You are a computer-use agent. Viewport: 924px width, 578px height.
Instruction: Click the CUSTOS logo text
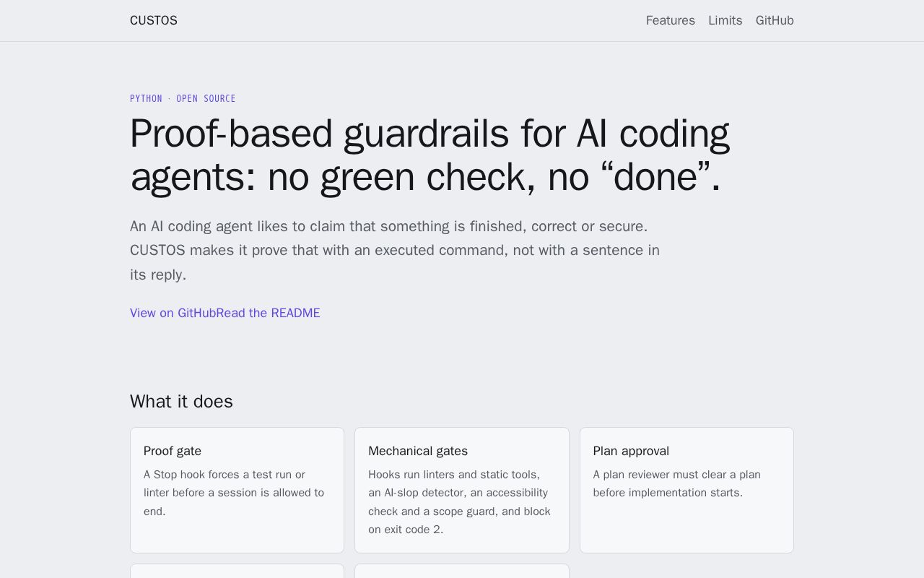click(154, 20)
